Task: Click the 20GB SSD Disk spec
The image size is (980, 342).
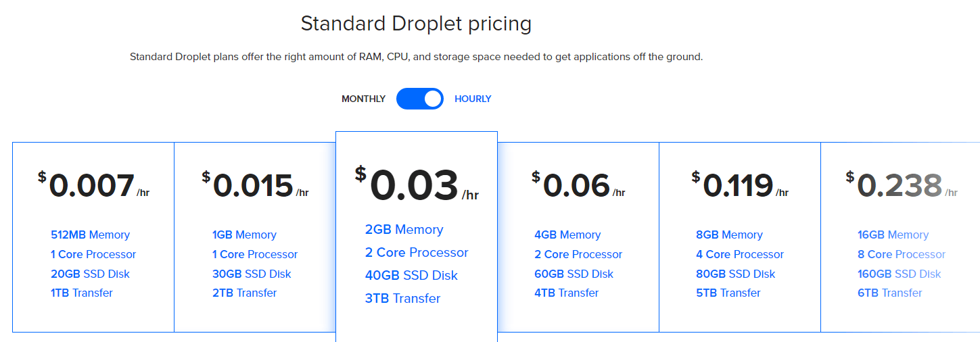Action: point(90,274)
